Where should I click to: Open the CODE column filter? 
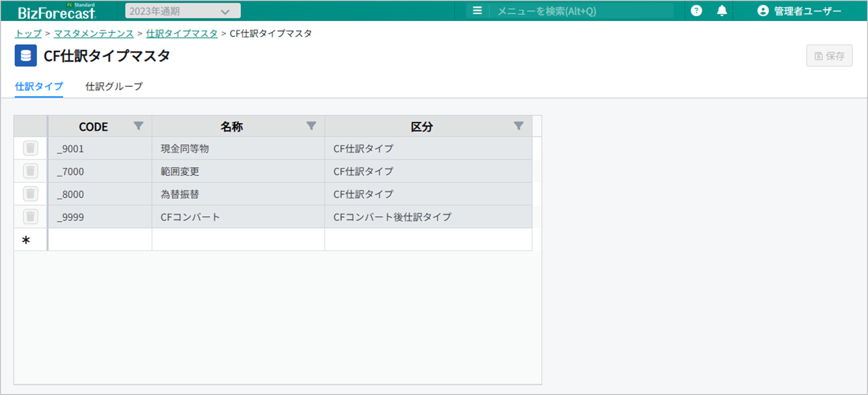pyautogui.click(x=138, y=126)
